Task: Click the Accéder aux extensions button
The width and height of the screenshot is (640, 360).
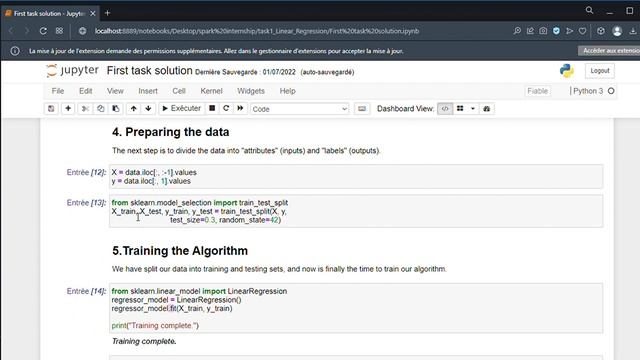Action: 609,51
